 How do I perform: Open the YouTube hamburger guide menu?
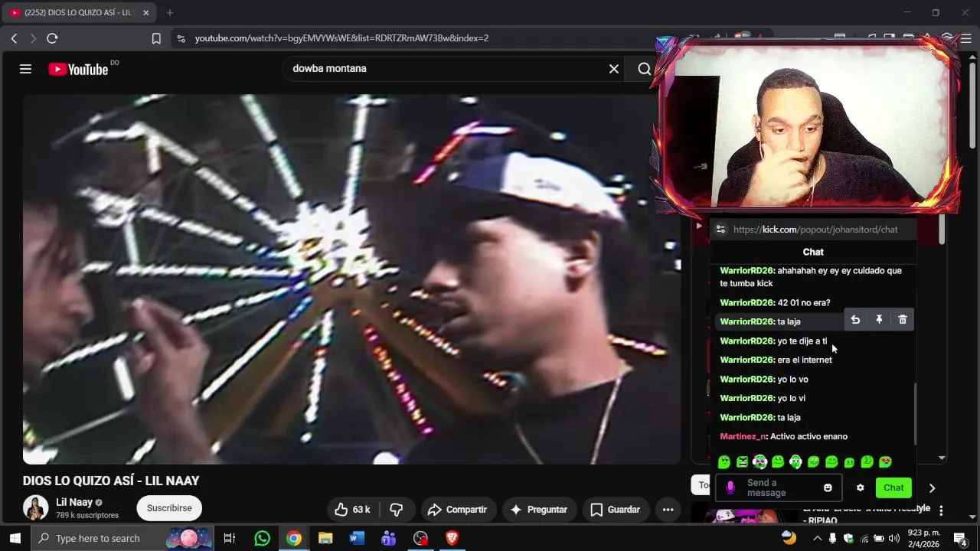(x=25, y=69)
